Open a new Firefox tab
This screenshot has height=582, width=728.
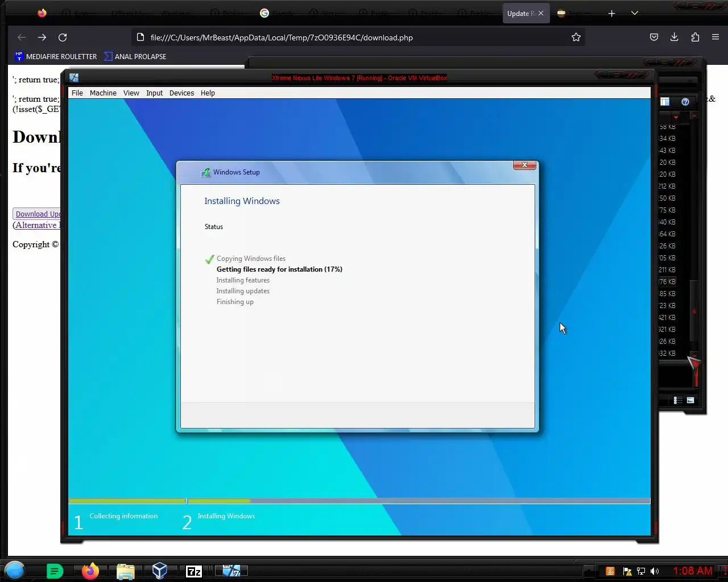click(612, 13)
